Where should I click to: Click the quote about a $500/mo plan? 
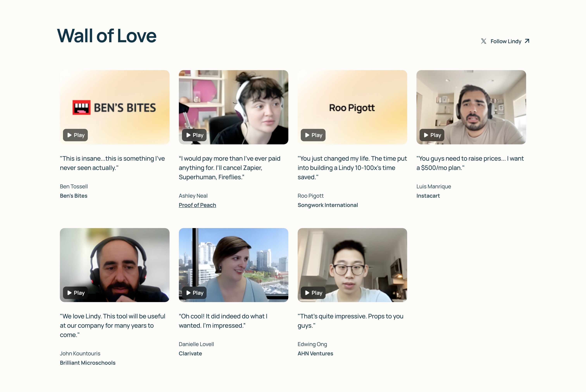point(470,163)
